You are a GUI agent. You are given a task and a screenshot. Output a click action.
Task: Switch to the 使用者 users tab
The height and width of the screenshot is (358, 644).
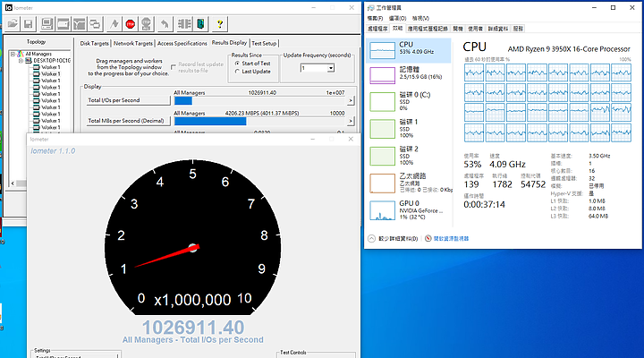[476, 29]
